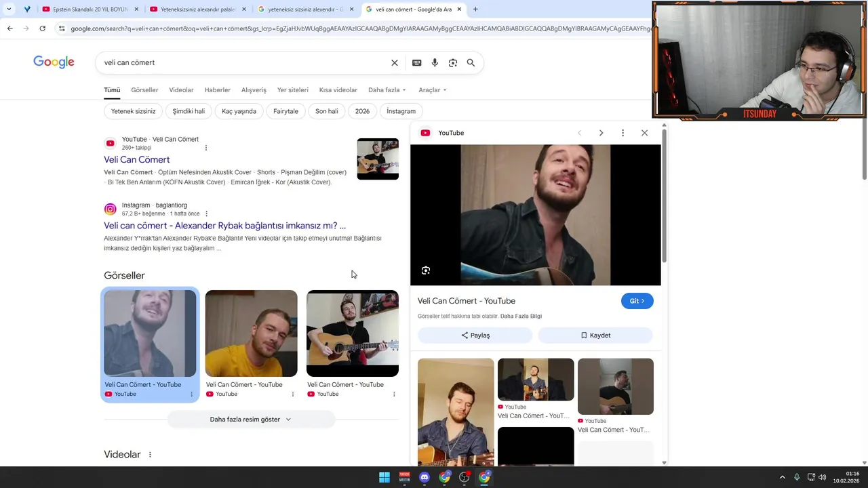
Task: Open options for second Görseller image
Action: point(293,394)
